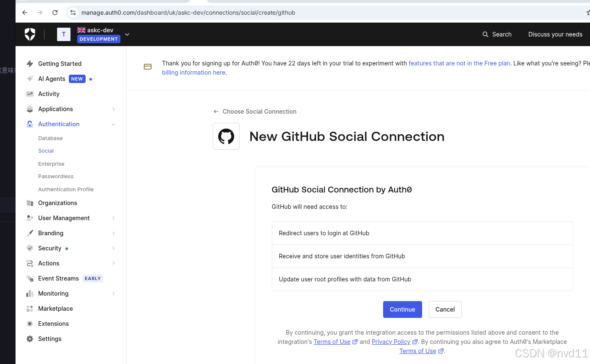Click the address bar URL

tap(188, 13)
